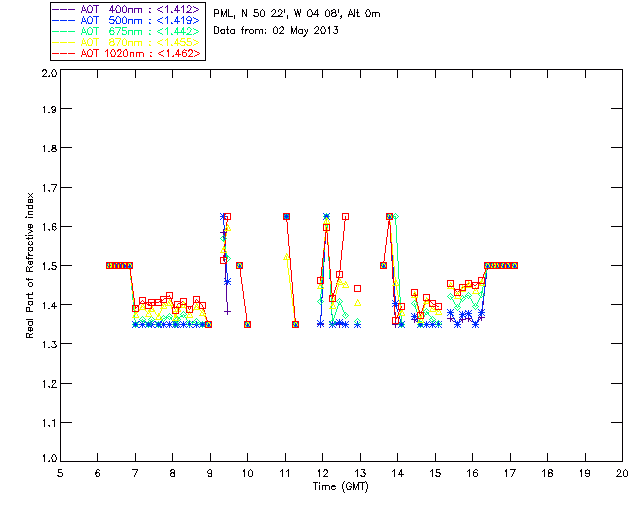Image resolution: width=640 pixels, height=512 pixels.
Task: Click the red dashed line sample in legend
Action: [64, 53]
